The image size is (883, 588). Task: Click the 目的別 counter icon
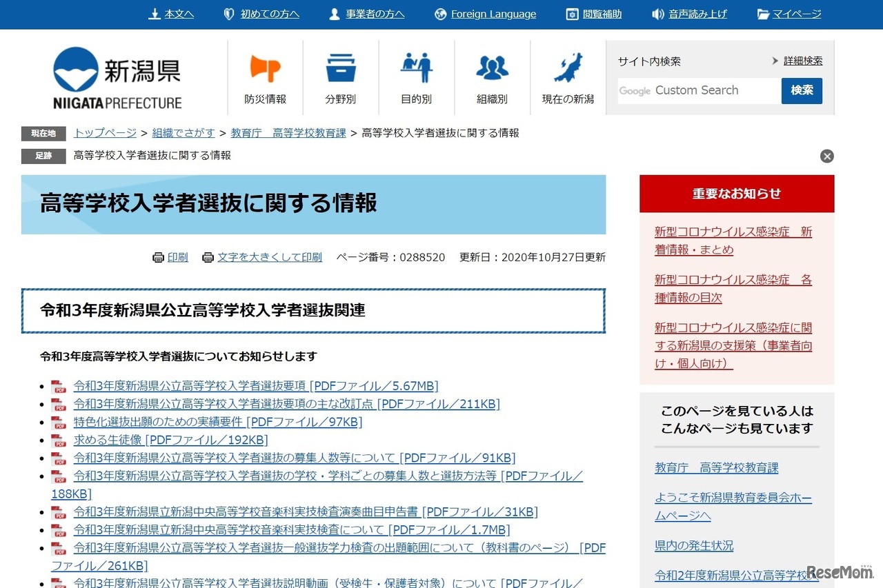(416, 67)
